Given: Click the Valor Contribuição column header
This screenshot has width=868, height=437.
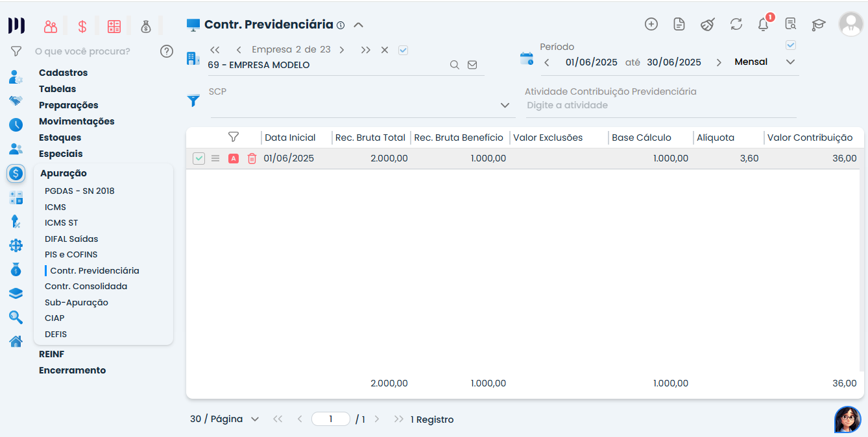Looking at the screenshot, I should 810,137.
